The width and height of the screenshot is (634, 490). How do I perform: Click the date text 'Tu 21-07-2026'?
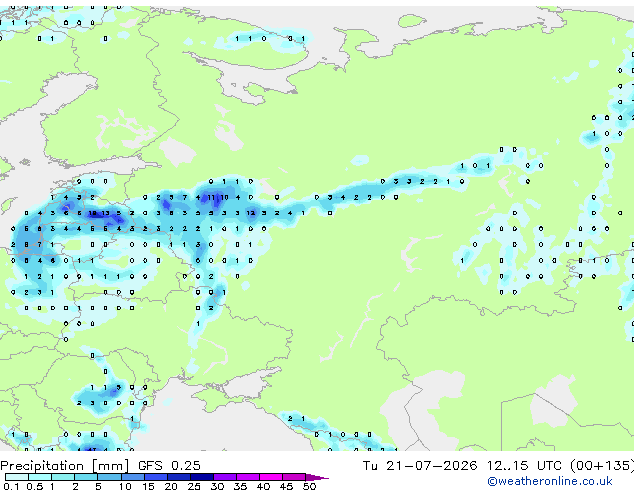click(x=420, y=466)
